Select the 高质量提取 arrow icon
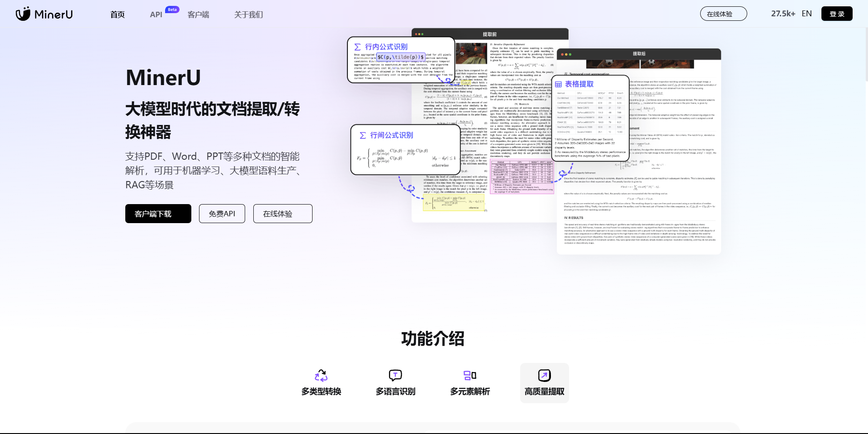Viewport: 868px width, 434px height. pos(544,375)
